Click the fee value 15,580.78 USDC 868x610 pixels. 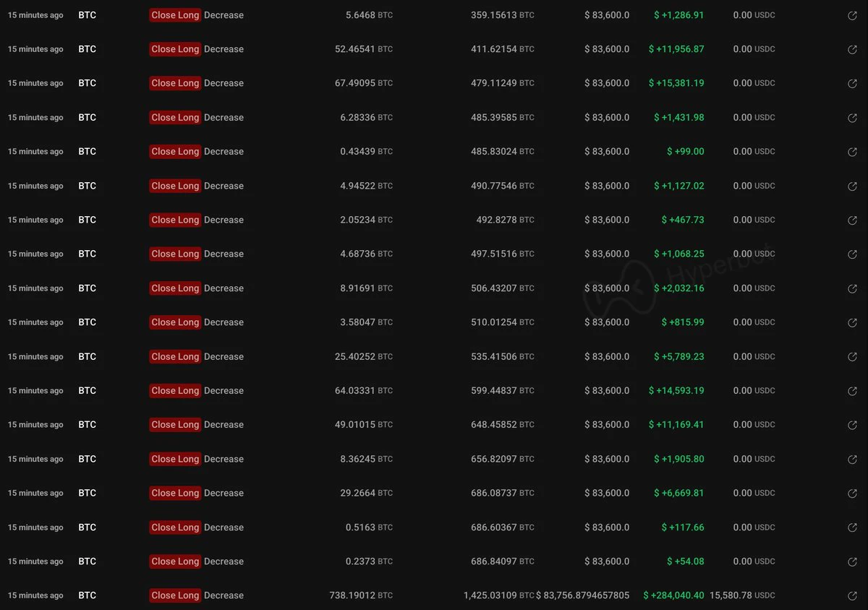pyautogui.click(x=742, y=596)
